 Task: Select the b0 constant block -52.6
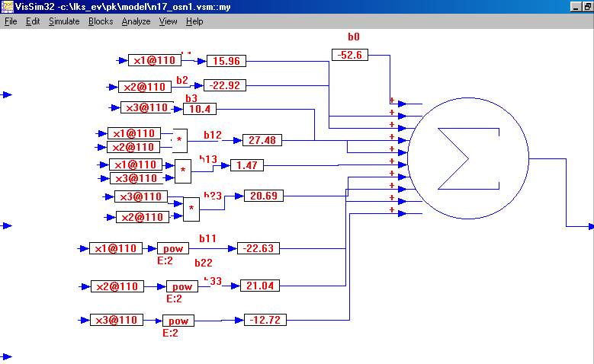(351, 54)
